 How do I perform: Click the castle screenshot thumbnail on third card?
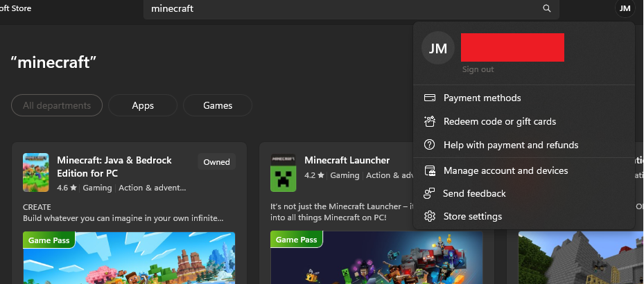581,258
